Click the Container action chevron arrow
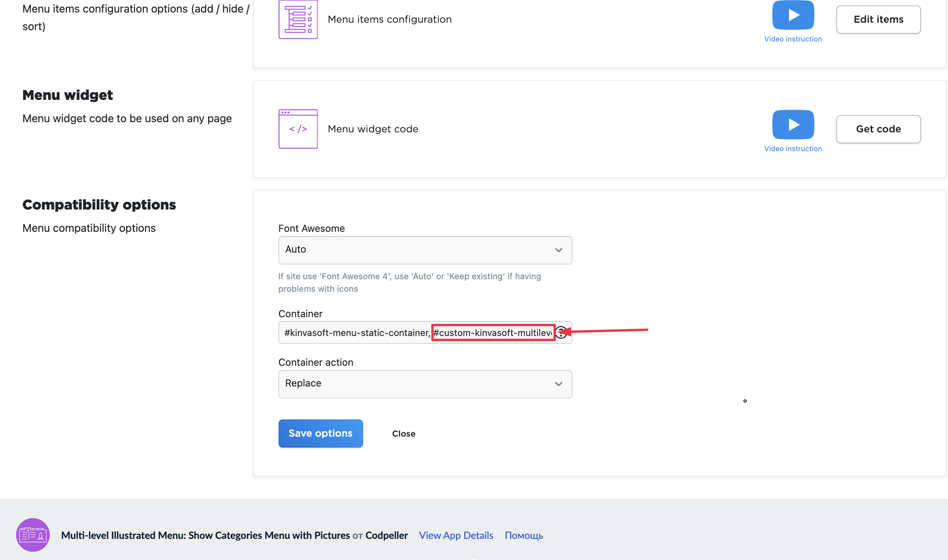This screenshot has height=560, width=948. tap(559, 384)
